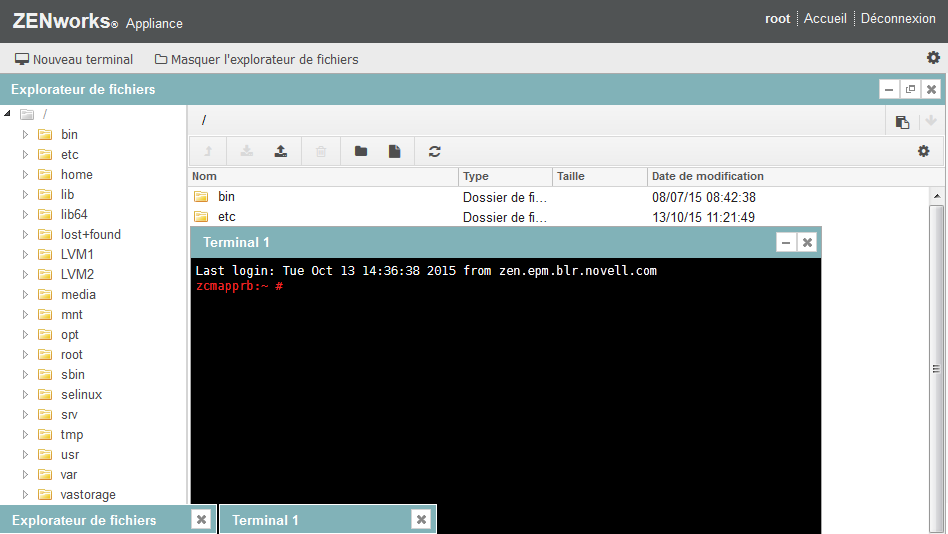This screenshot has width=948, height=534.
Task: Go to Accueil link
Action: [825, 19]
